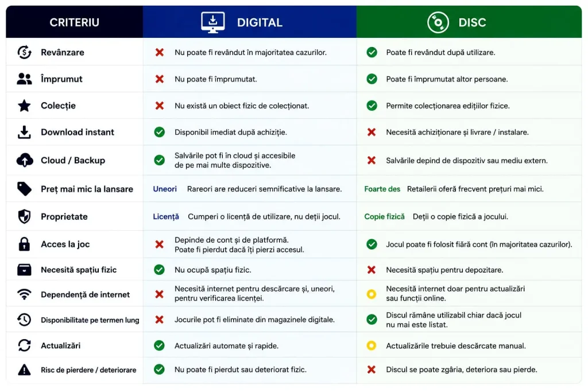Click the Actualizări refresh arrows icon
Viewport: 588px width, 392px height.
click(x=24, y=345)
